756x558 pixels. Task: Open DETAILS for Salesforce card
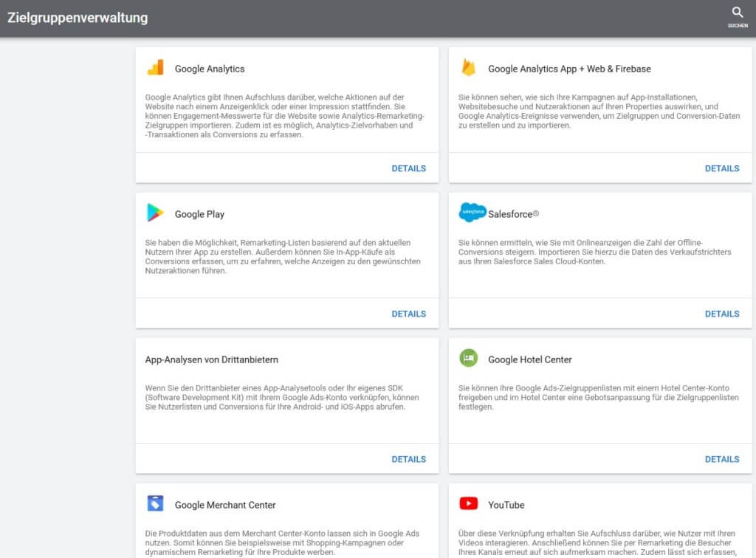pyautogui.click(x=721, y=314)
